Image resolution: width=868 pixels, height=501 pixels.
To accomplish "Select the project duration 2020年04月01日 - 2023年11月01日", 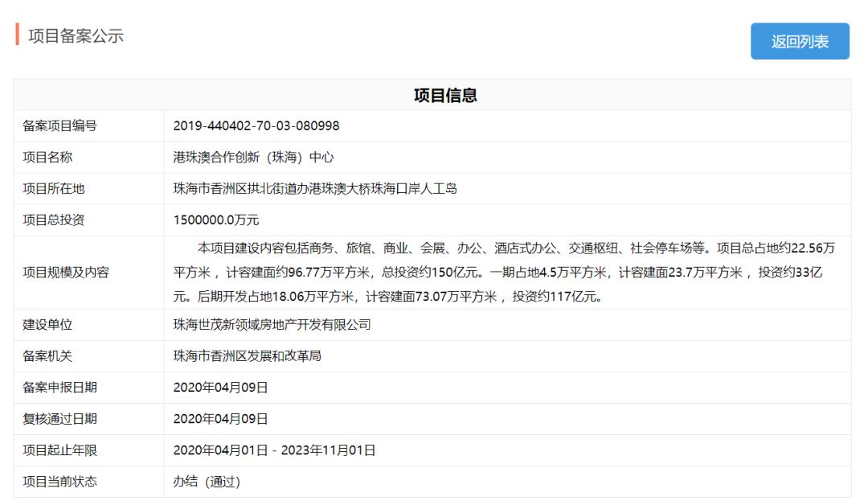I will coord(276,450).
